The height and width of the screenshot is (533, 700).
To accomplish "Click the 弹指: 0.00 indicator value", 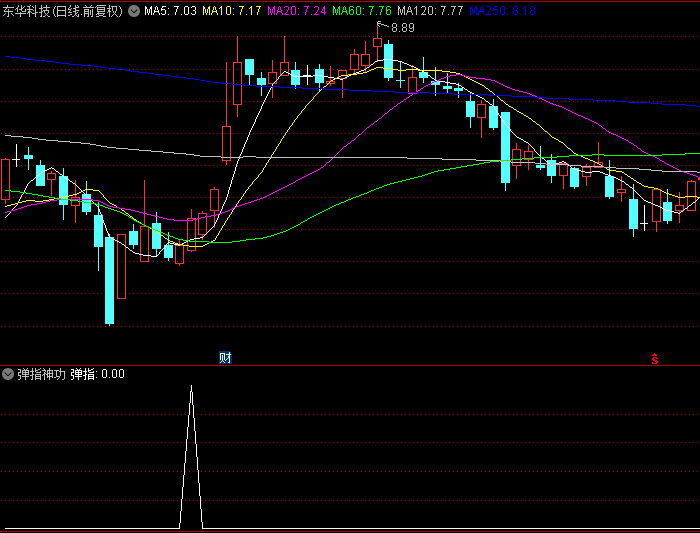I will pos(97,374).
